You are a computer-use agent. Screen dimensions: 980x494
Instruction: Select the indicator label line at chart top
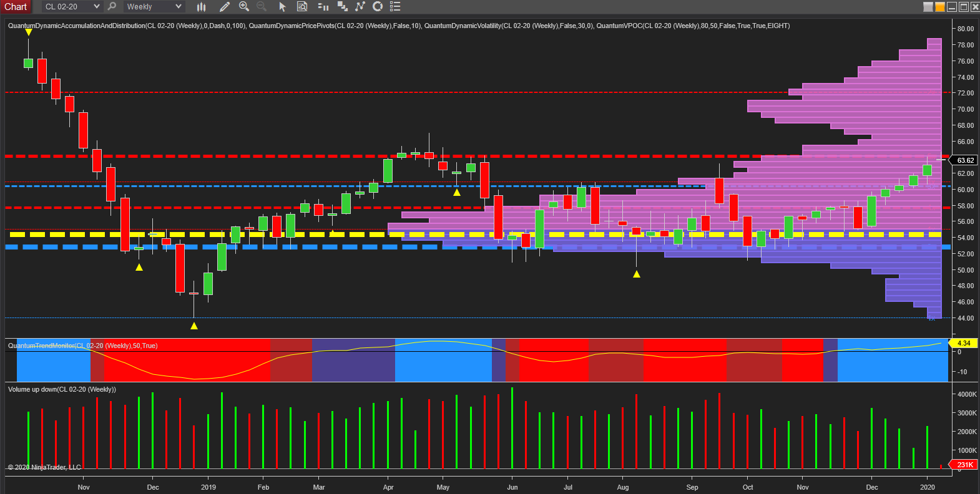coord(399,26)
